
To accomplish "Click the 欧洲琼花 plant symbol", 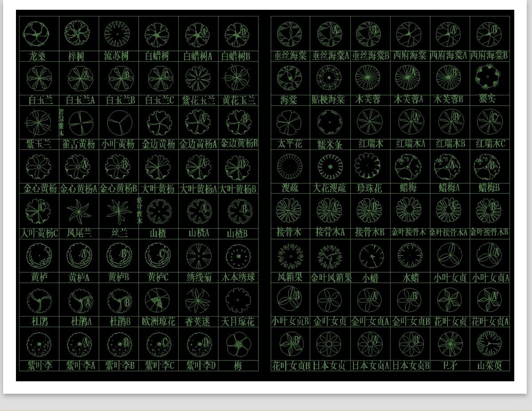I will [x=158, y=300].
